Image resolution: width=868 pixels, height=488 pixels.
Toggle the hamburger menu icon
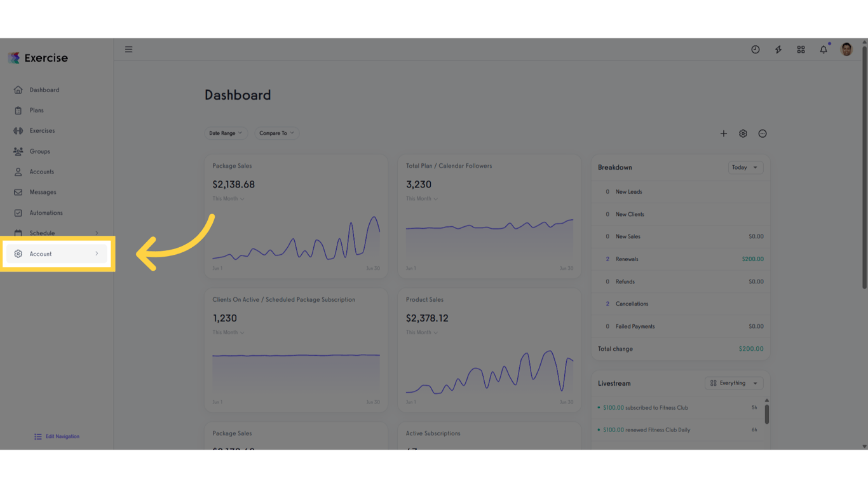[x=128, y=50]
